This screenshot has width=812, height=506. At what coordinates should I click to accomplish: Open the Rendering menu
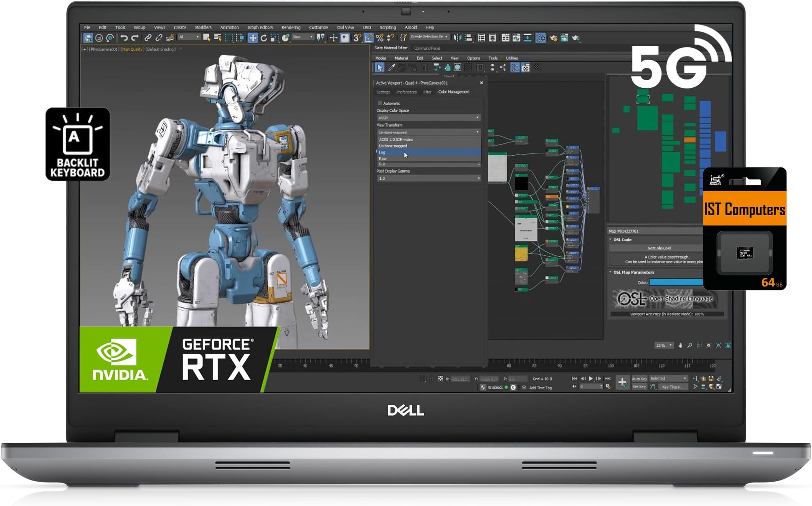coord(291,28)
